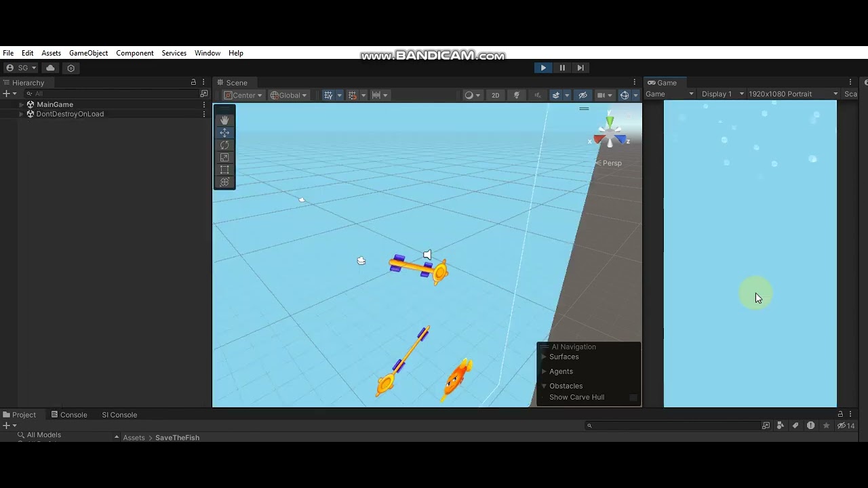Search by type in Project
The image size is (868, 488).
pos(781,426)
